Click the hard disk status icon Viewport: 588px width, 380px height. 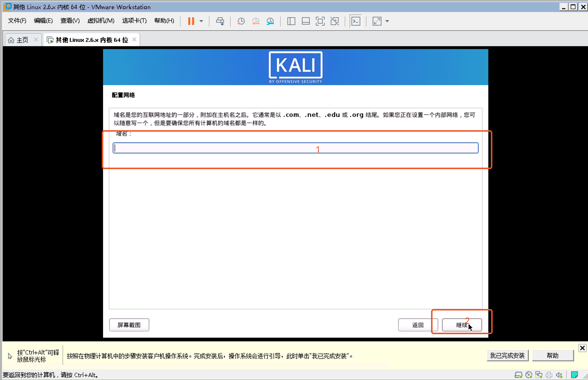519,374
